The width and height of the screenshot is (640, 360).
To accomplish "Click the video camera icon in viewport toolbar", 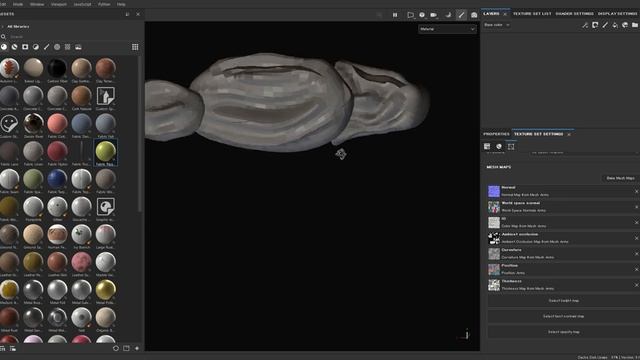I will 434,15.
